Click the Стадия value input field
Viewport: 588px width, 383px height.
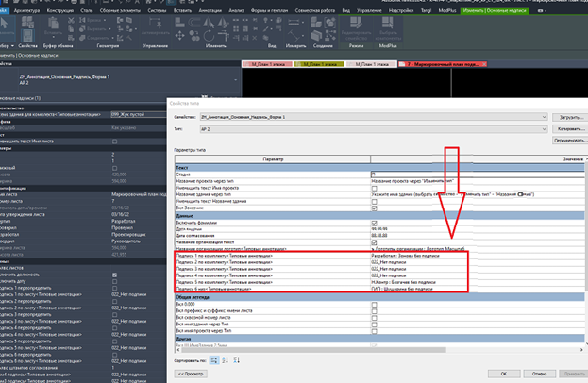point(477,175)
